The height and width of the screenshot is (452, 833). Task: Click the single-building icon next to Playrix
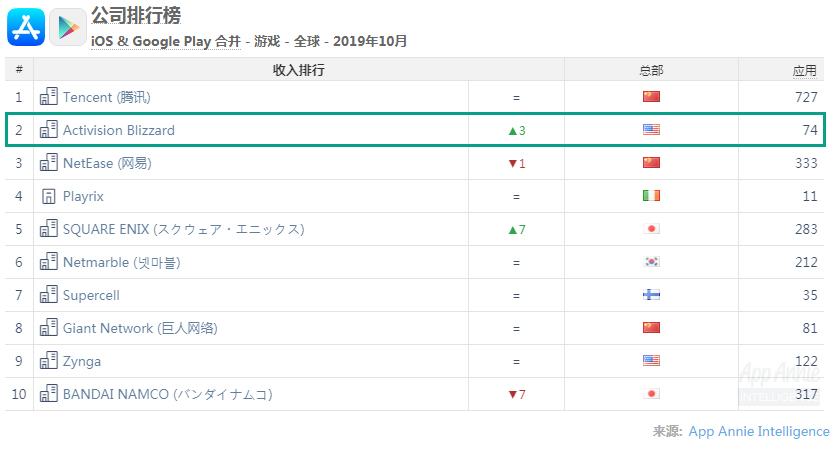(x=48, y=196)
